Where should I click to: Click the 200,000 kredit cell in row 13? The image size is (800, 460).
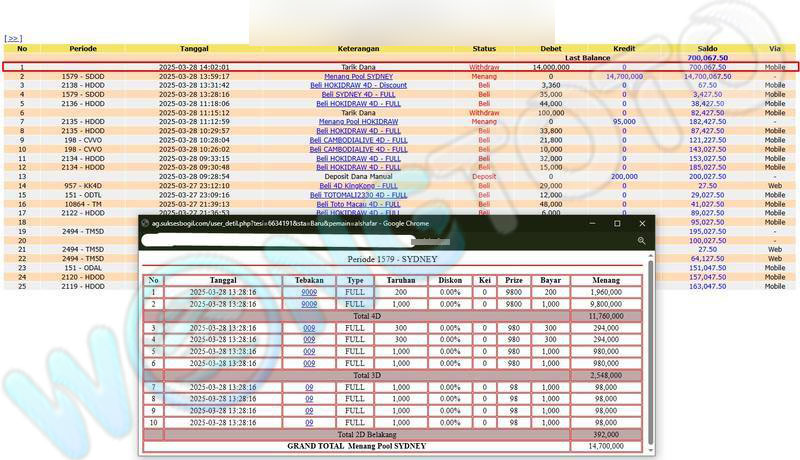624,176
